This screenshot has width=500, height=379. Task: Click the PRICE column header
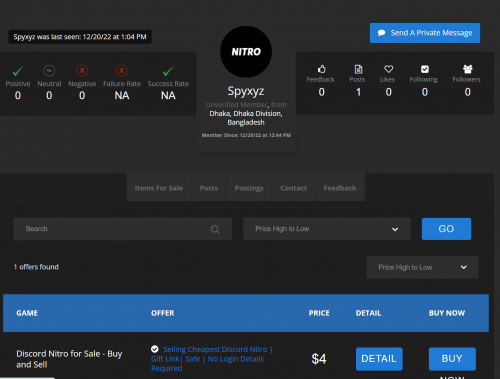pyautogui.click(x=319, y=313)
